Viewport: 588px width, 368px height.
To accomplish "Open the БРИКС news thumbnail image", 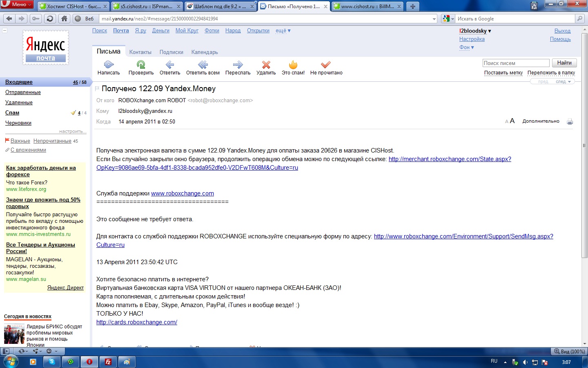I will [x=14, y=334].
